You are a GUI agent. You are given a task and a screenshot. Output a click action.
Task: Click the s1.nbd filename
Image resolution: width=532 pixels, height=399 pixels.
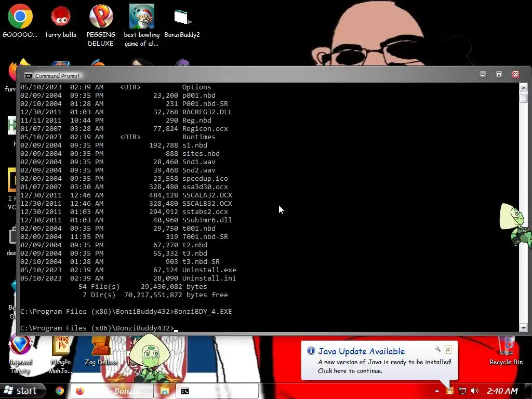pos(194,145)
